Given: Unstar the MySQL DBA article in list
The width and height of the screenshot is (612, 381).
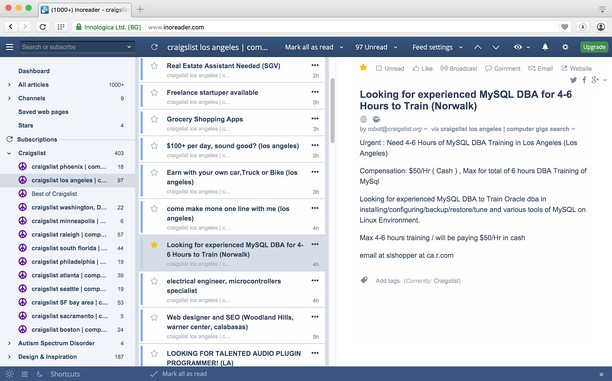Looking at the screenshot, I should 154,245.
